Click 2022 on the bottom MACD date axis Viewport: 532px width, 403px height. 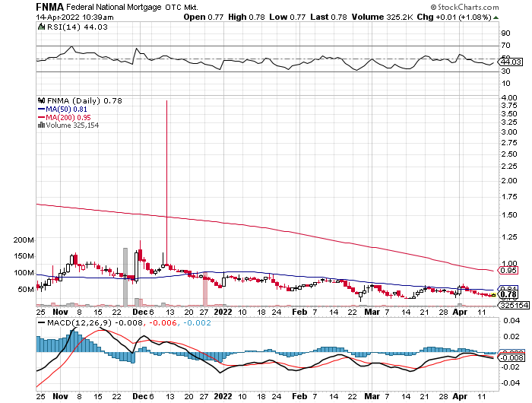click(x=223, y=396)
